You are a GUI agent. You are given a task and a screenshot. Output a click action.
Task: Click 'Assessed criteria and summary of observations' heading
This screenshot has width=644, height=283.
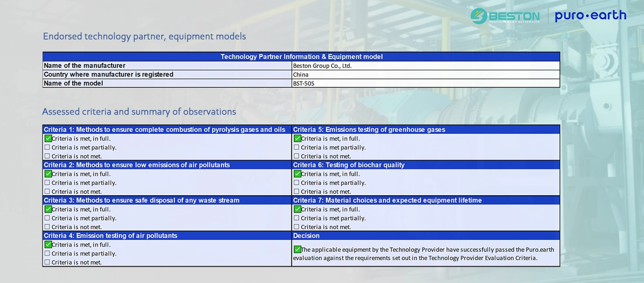pyautogui.click(x=139, y=112)
